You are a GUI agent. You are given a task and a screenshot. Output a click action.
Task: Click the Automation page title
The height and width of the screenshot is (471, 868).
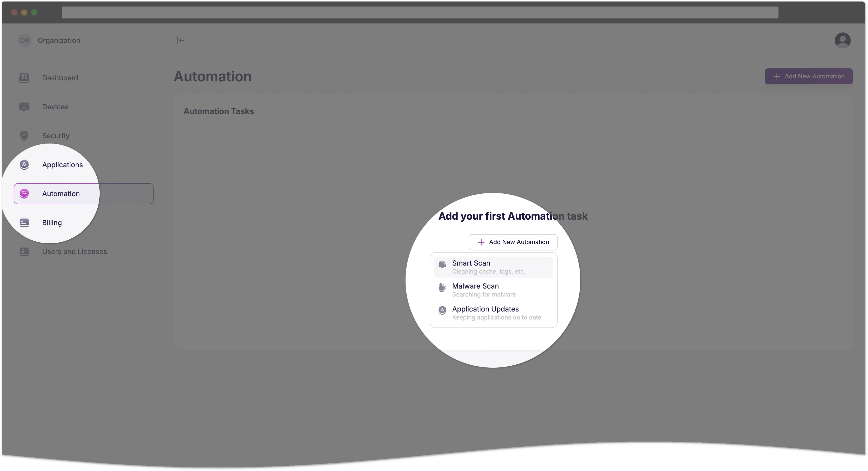click(213, 76)
